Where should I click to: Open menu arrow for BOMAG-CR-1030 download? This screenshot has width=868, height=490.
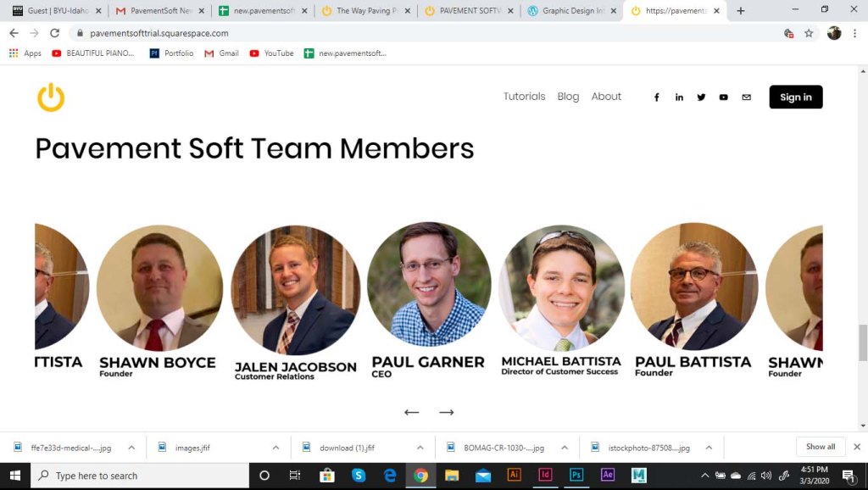click(x=564, y=448)
